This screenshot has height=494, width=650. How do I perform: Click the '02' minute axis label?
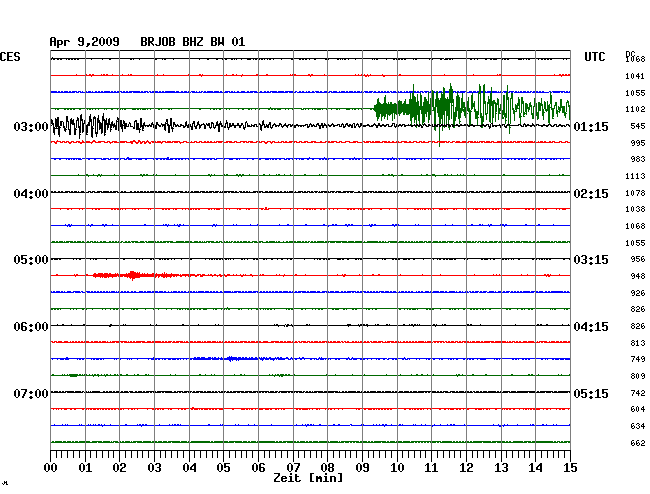(119, 468)
